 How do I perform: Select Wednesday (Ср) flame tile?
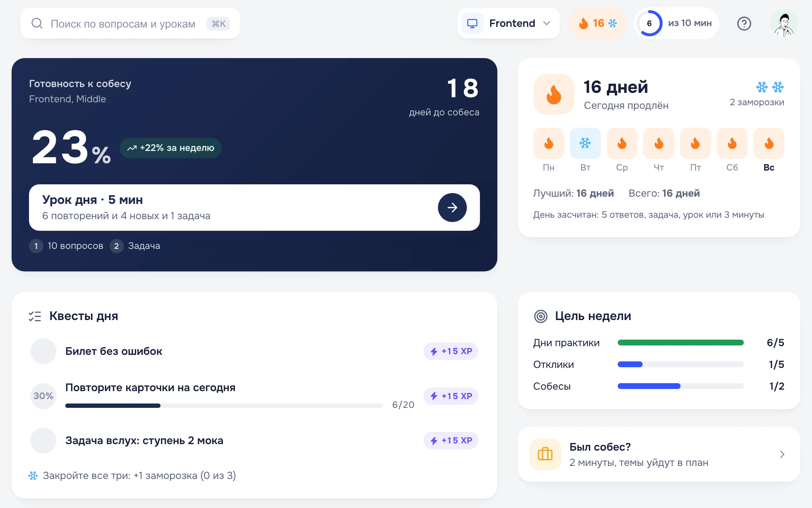pyautogui.click(x=622, y=143)
